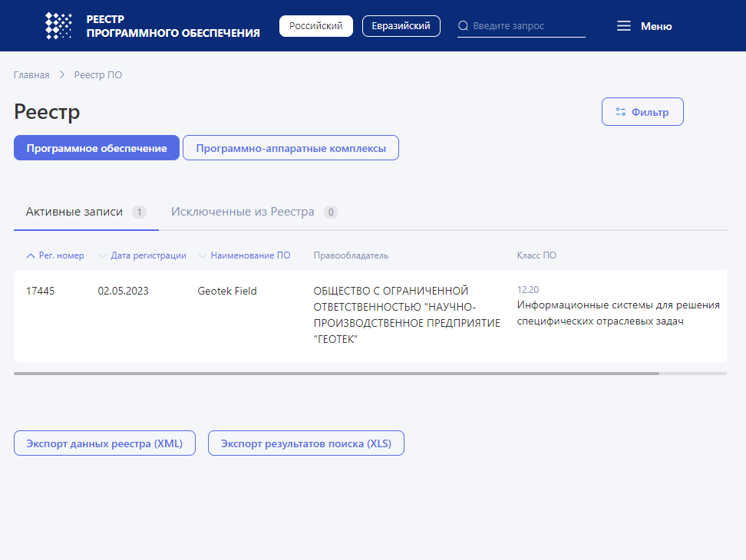Click the horizontal table scrollbar
The height and width of the screenshot is (560, 746).
pyautogui.click(x=336, y=374)
